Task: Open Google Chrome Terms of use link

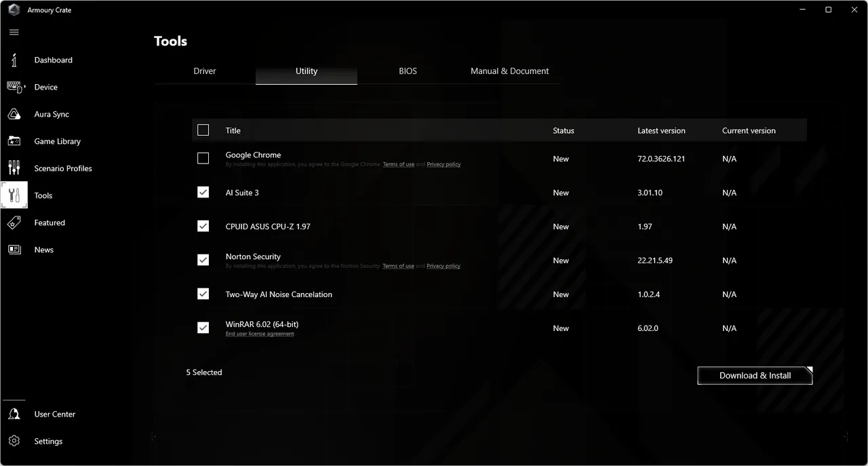Action: pos(399,165)
